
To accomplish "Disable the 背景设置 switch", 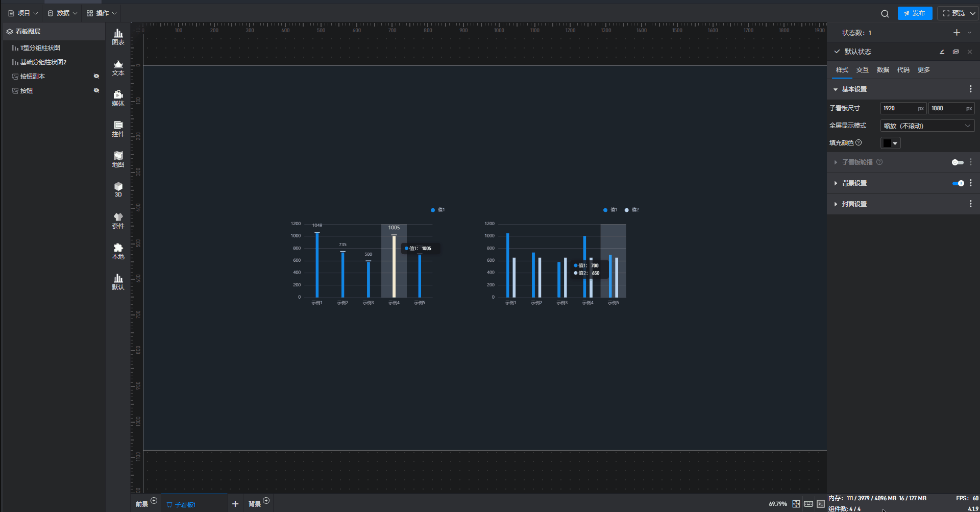I will click(x=958, y=183).
